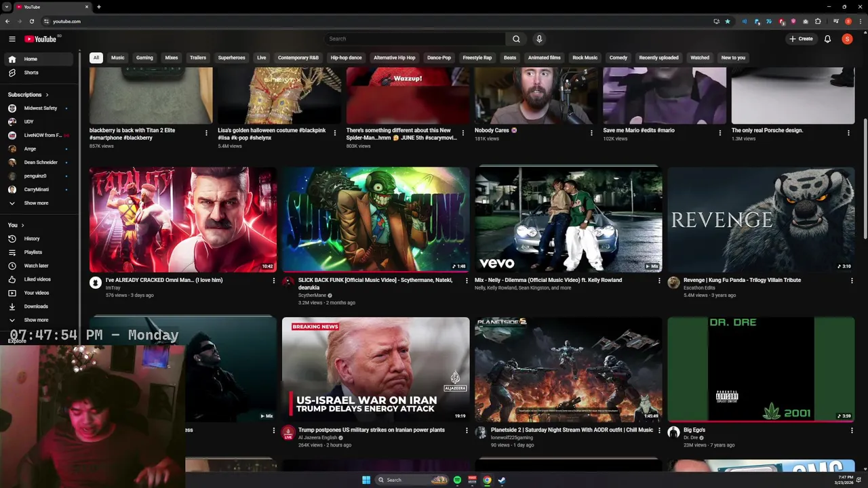Click the search magnifier button
Image resolution: width=868 pixels, height=488 pixels.
pos(516,39)
